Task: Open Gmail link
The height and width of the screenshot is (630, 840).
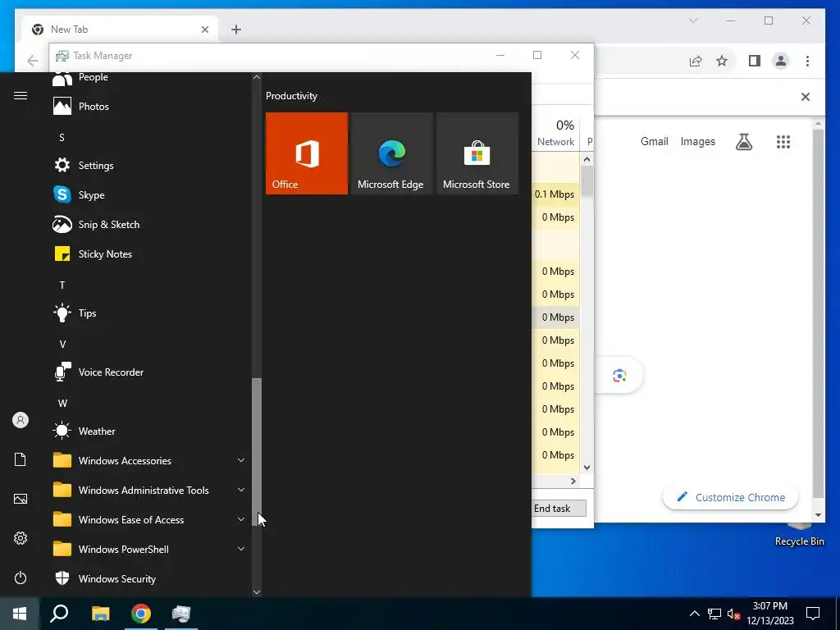Action: pyautogui.click(x=654, y=141)
